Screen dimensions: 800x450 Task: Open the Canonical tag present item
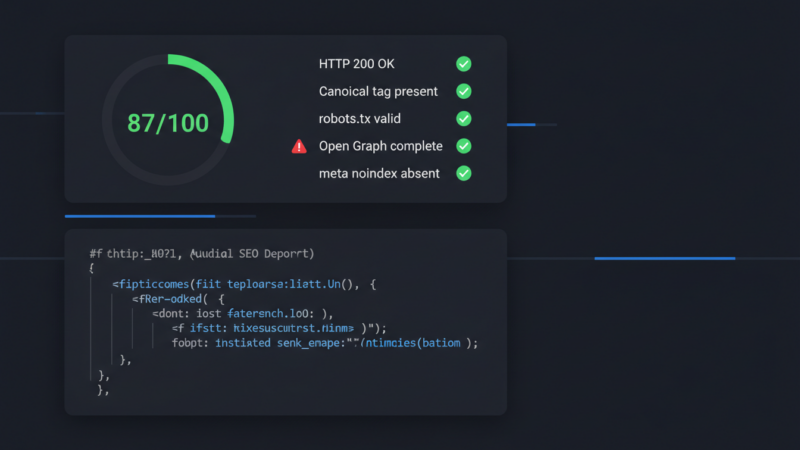click(x=378, y=91)
